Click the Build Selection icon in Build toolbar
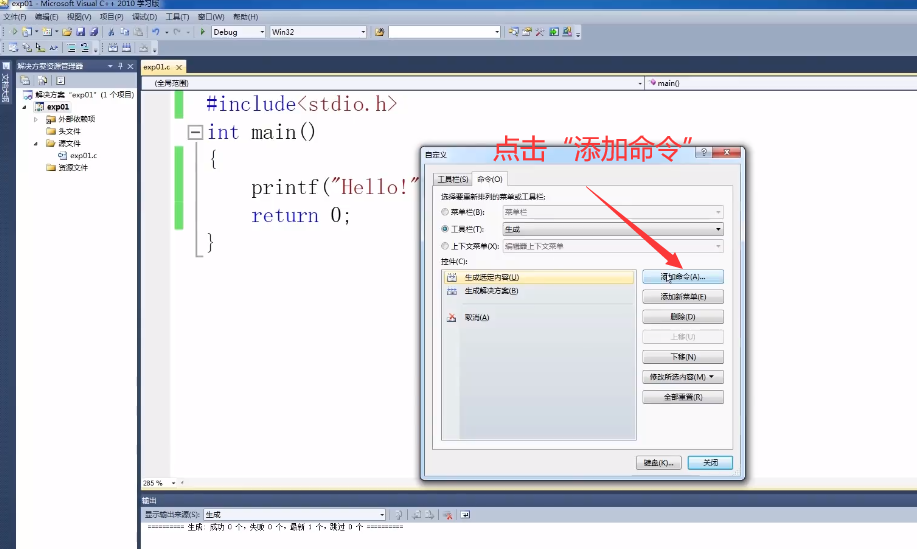Viewport: 917px width, 549px height. [x=113, y=48]
